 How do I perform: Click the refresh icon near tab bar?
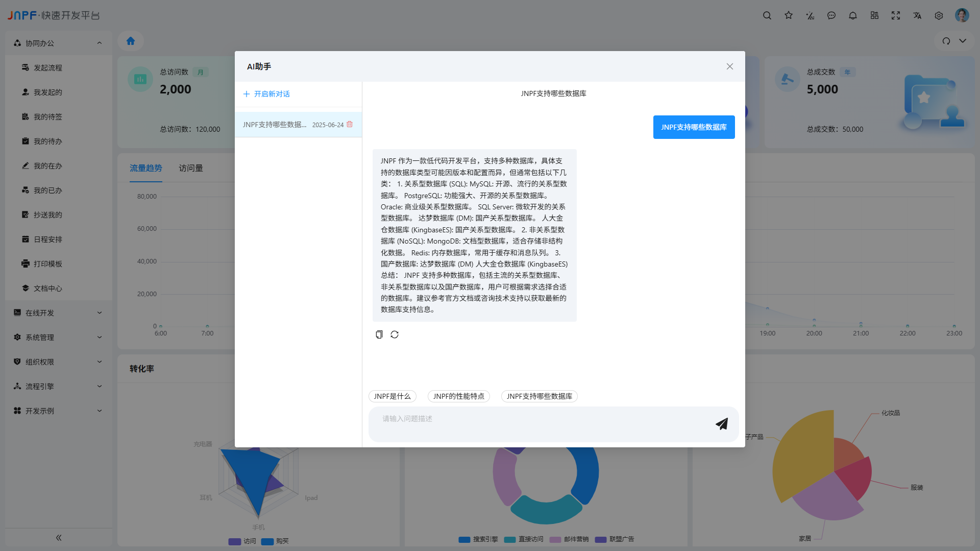pyautogui.click(x=946, y=41)
